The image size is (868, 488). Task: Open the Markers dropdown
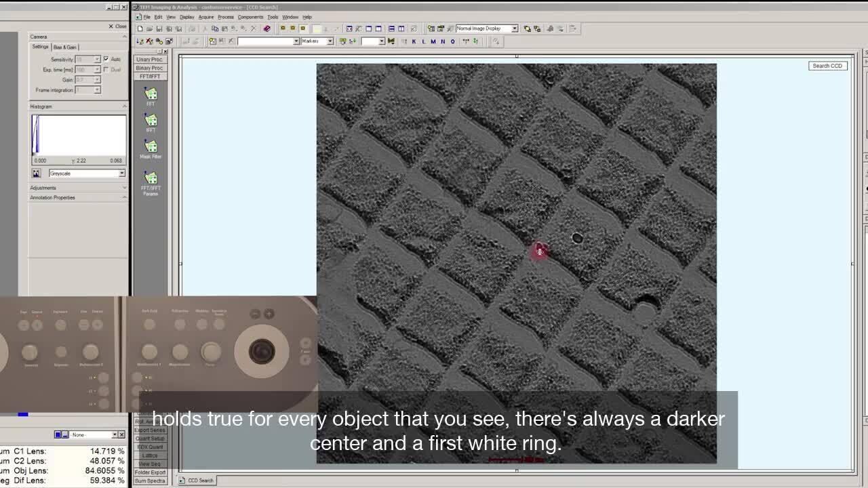(330, 41)
